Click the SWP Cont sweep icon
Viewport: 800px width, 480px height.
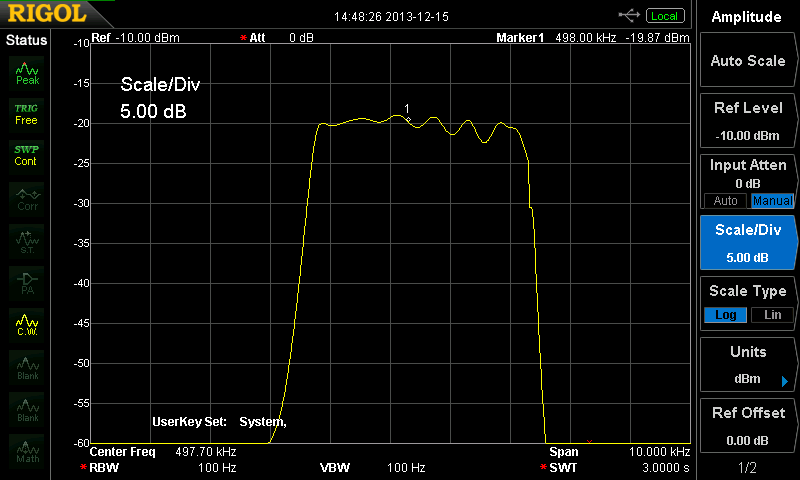(26, 155)
